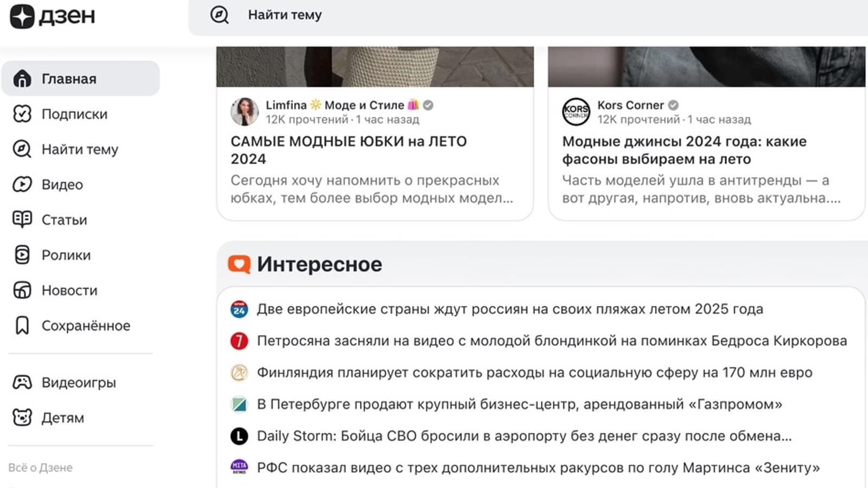Open the jeans article cover image
This screenshot has height=488, width=868.
pyautogui.click(x=706, y=67)
